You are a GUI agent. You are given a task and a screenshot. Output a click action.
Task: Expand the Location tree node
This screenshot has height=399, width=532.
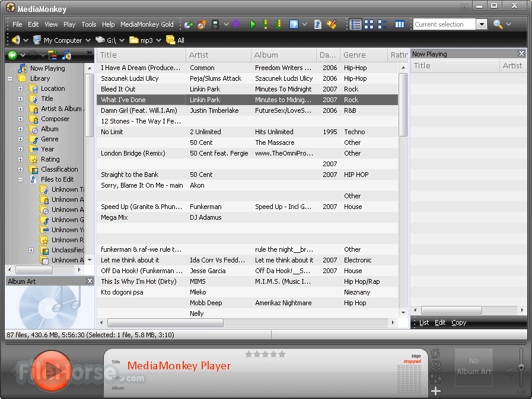tap(20, 88)
